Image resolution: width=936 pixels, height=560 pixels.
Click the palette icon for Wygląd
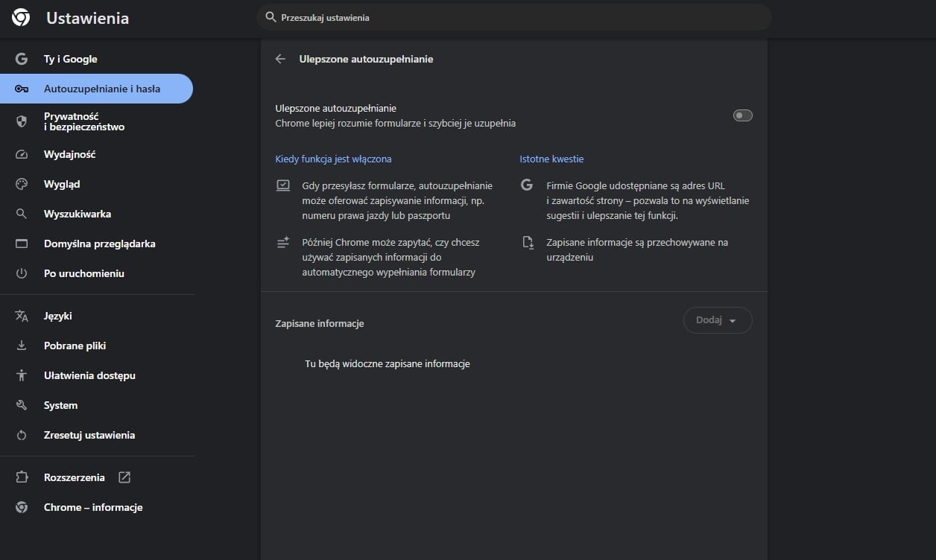22,184
